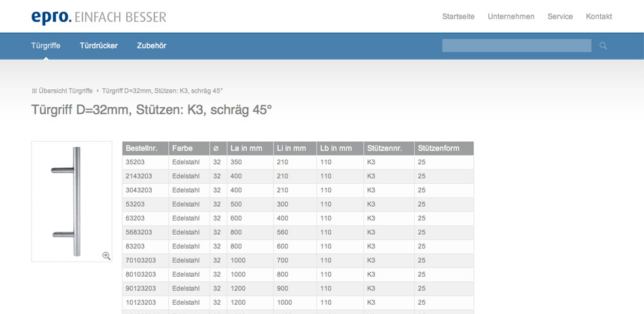The image size is (644, 314).
Task: Click Li value 900 in row 90123203
Action: tap(283, 288)
